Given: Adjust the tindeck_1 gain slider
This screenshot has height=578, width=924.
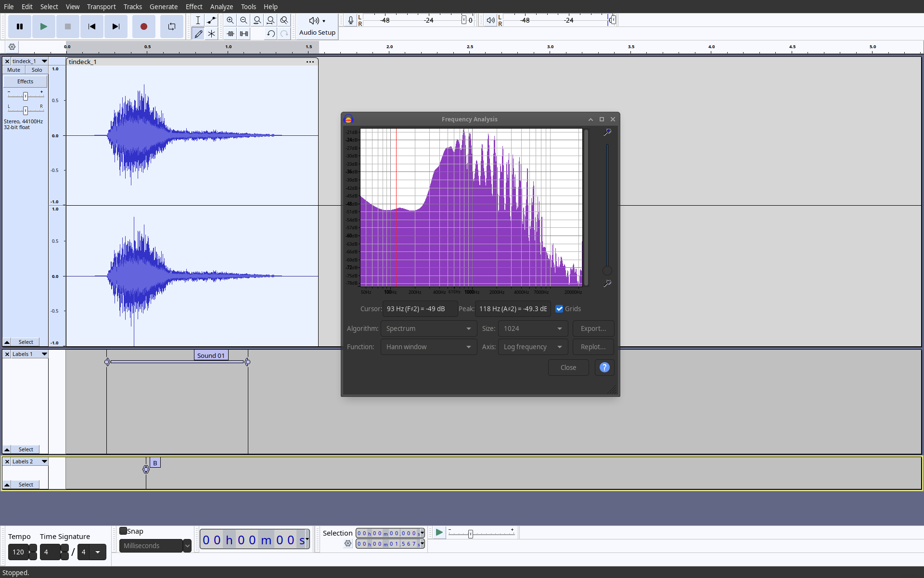Looking at the screenshot, I should [26, 96].
